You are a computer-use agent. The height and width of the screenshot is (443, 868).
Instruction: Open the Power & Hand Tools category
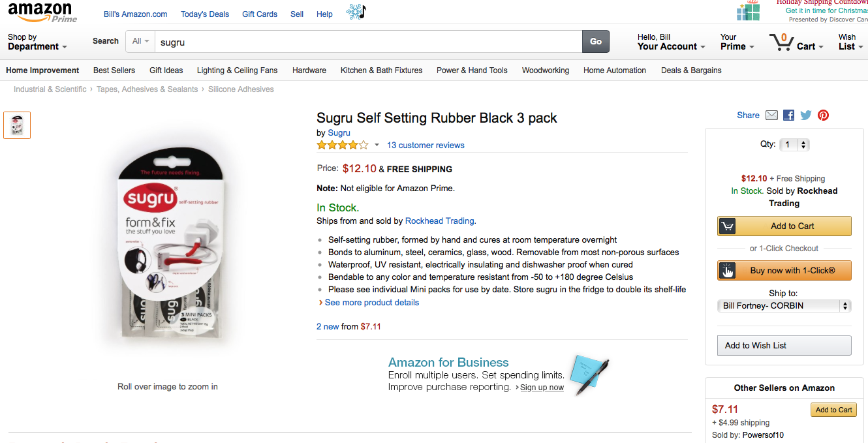tap(472, 70)
